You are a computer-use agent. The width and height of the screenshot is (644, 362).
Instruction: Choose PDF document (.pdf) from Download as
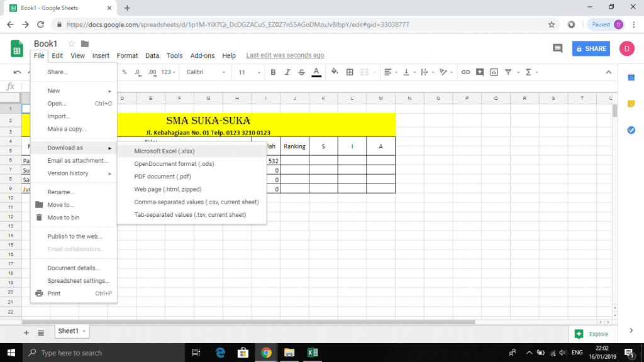click(x=163, y=176)
